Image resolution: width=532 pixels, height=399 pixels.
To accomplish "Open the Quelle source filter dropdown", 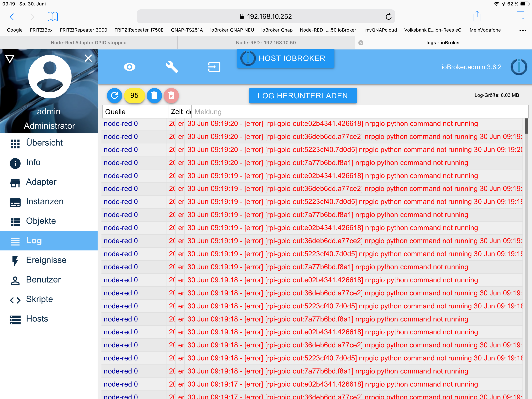I will tap(135, 112).
